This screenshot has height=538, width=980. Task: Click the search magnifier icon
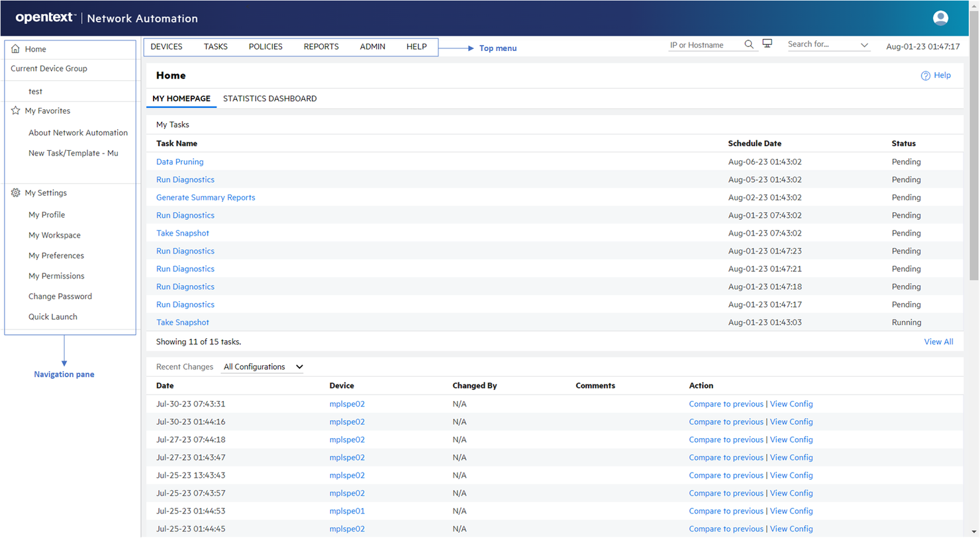[x=749, y=44]
